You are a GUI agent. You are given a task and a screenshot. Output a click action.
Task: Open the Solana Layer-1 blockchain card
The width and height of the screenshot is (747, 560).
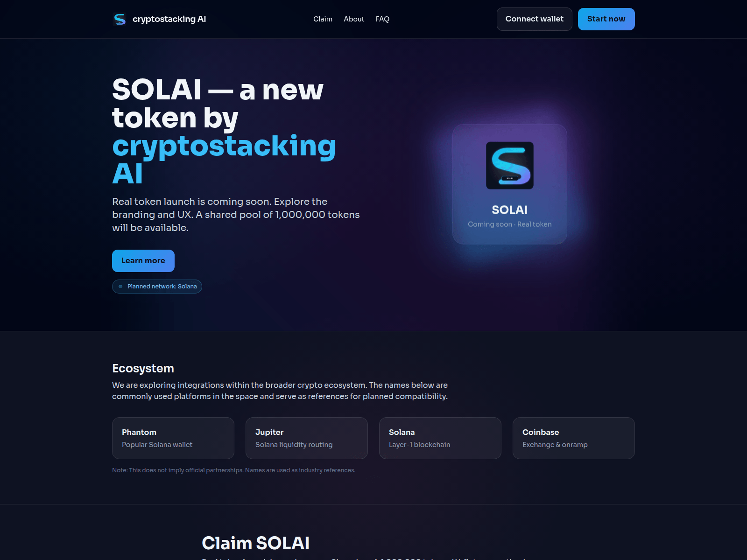tap(440, 438)
